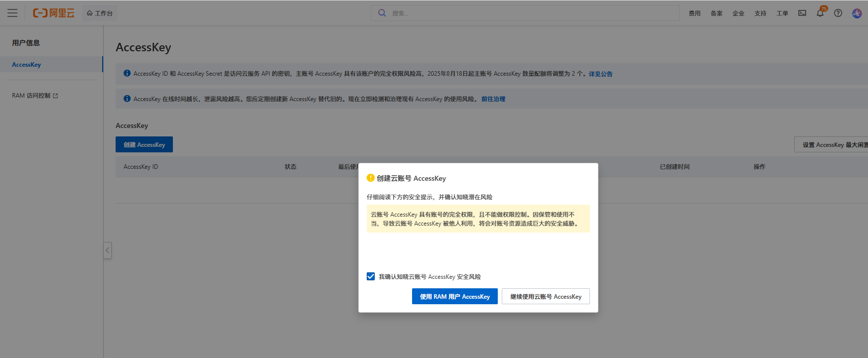Open the 企业 menu

coord(738,13)
